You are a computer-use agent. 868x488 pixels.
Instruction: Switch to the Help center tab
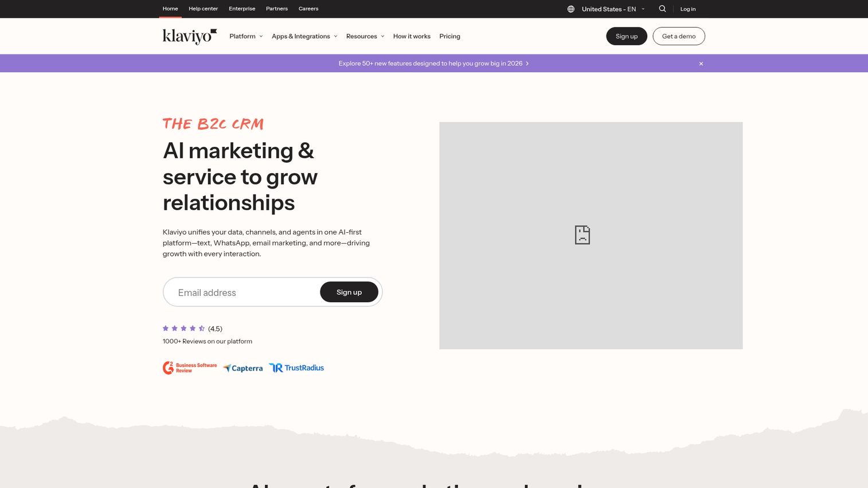tap(203, 9)
